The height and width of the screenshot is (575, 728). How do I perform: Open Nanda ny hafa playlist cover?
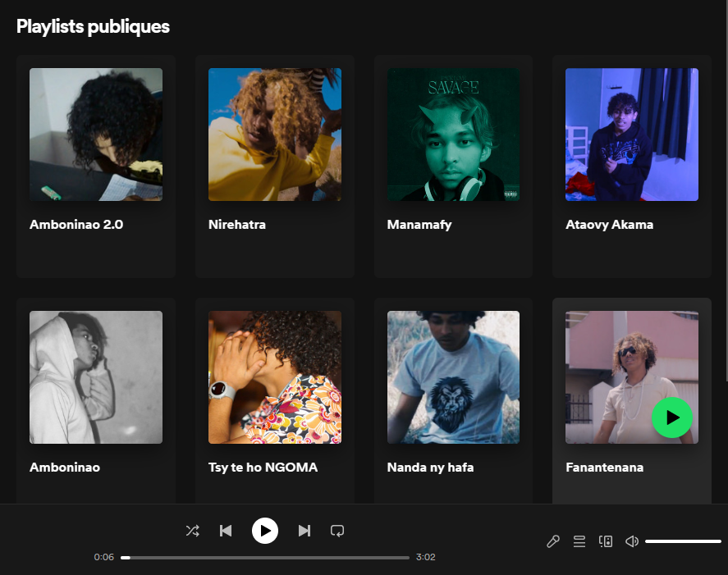[454, 377]
